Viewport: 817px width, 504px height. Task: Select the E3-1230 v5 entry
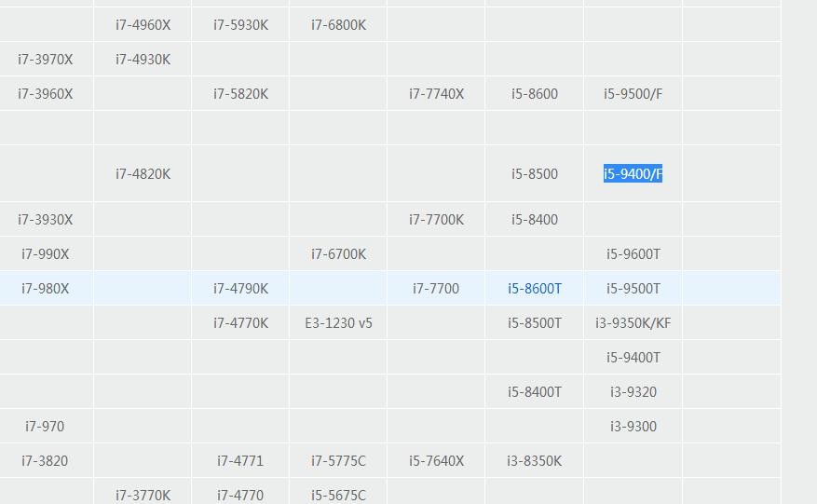tap(338, 323)
